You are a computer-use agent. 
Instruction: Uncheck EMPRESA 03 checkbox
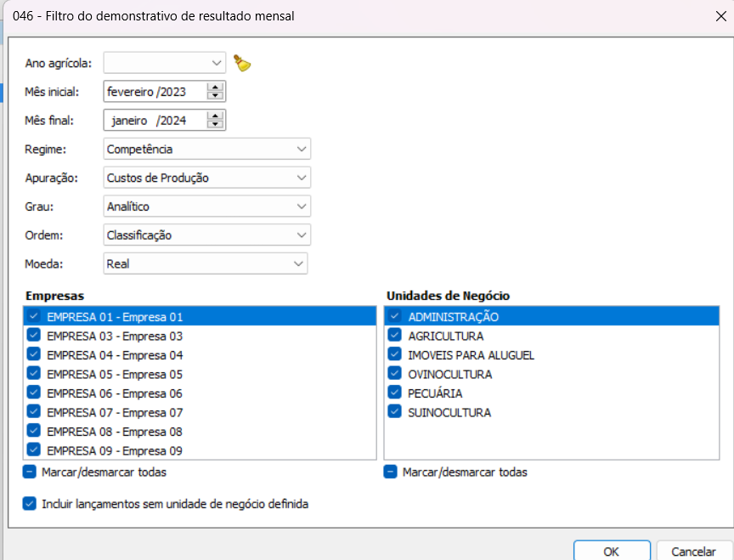pos(34,336)
